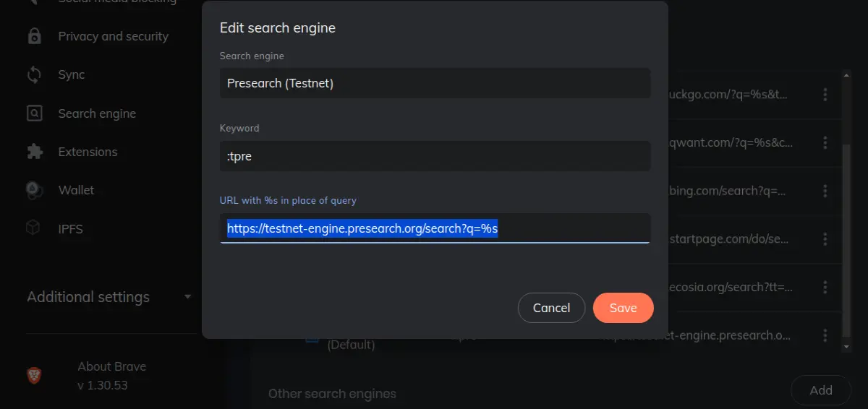The height and width of the screenshot is (409, 868).
Task: Click the Add button for other search engines
Action: tap(821, 390)
